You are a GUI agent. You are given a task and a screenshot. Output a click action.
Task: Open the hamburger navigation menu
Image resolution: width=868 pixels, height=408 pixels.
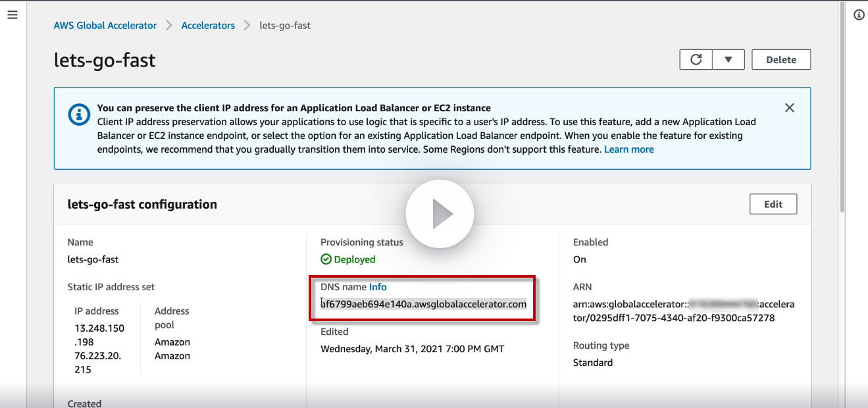click(12, 14)
